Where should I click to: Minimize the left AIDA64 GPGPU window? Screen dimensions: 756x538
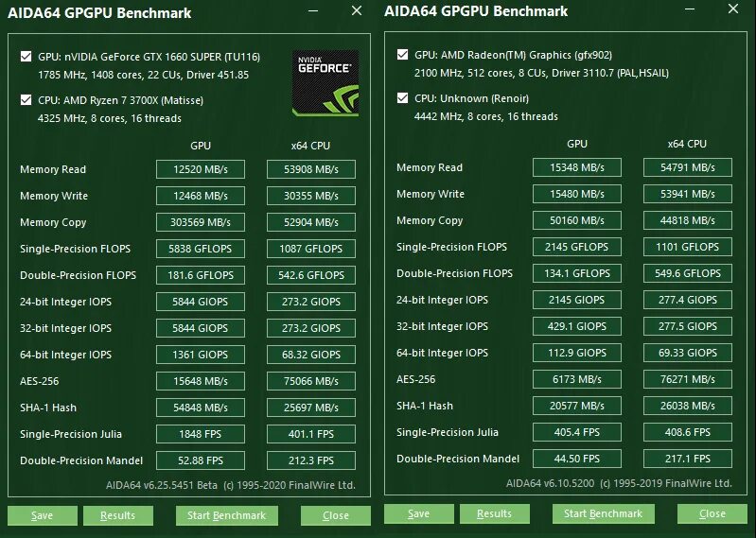pyautogui.click(x=313, y=11)
